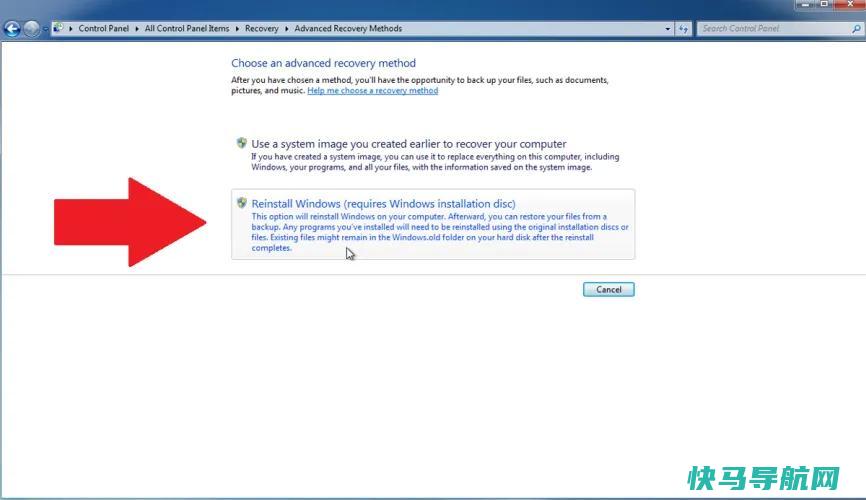Click 'Choose an advanced recovery method' heading
The image size is (866, 500).
(324, 63)
